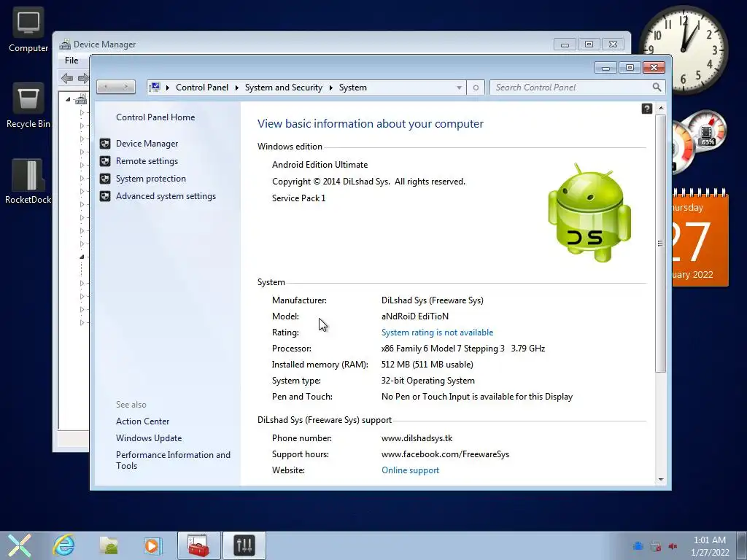Screen dimensions: 747x560
Task: Click the magnifier icon in Search Control Panel
Action: coord(657,87)
